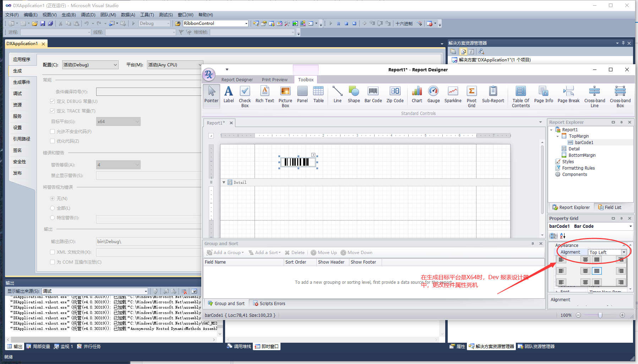
Task: Click the 输出路径 bin\Debug\ field
Action: [x=149, y=241]
